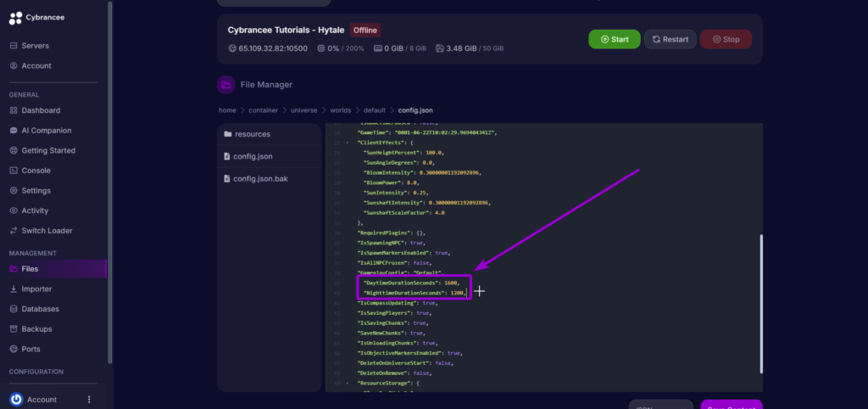Click the File Manager folder icon
868x409 pixels.
point(226,85)
